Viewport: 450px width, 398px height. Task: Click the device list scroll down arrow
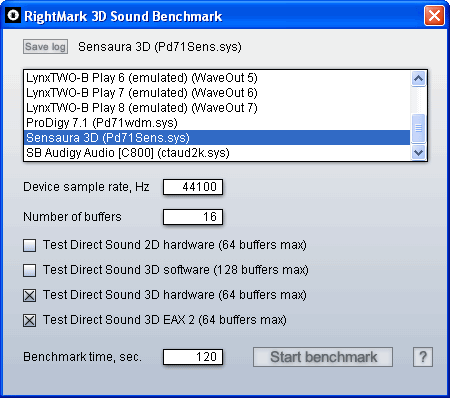click(x=418, y=153)
